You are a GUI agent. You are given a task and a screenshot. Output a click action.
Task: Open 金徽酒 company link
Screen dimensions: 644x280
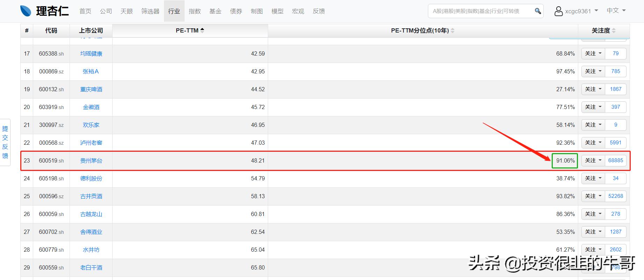(x=91, y=107)
